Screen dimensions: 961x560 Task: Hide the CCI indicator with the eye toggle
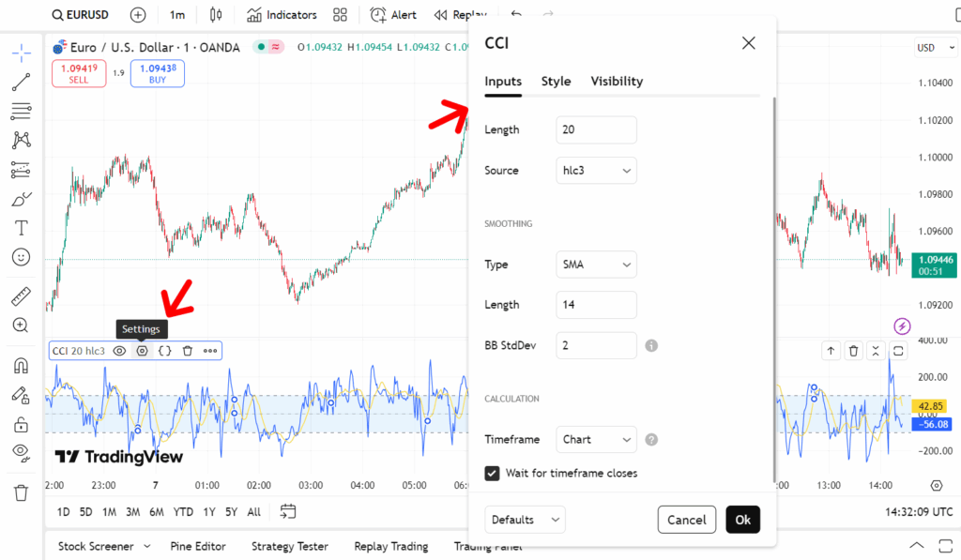click(x=119, y=350)
